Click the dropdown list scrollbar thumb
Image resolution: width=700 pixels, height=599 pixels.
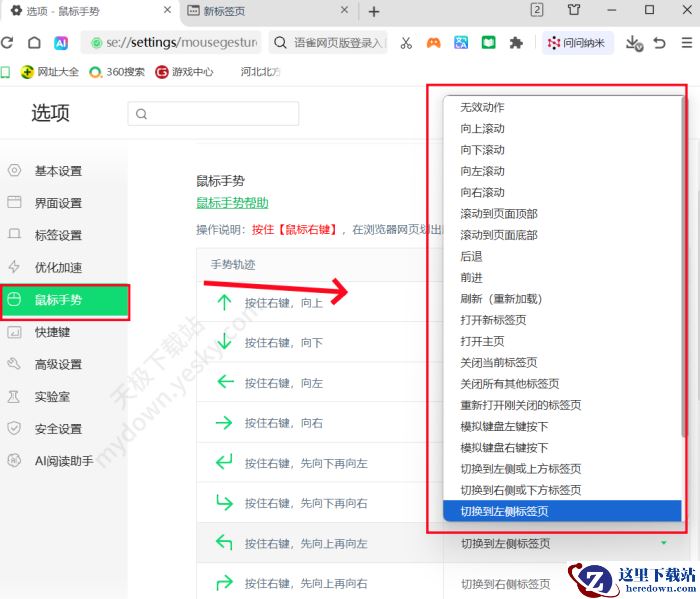[x=683, y=267]
